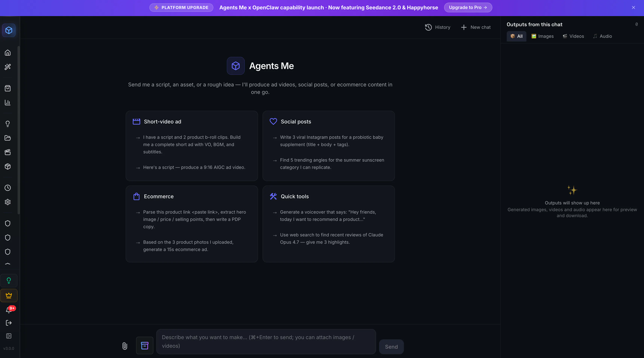The width and height of the screenshot is (644, 358).
Task: Click the PLATFORM UPGRADE badge
Action: click(181, 7)
